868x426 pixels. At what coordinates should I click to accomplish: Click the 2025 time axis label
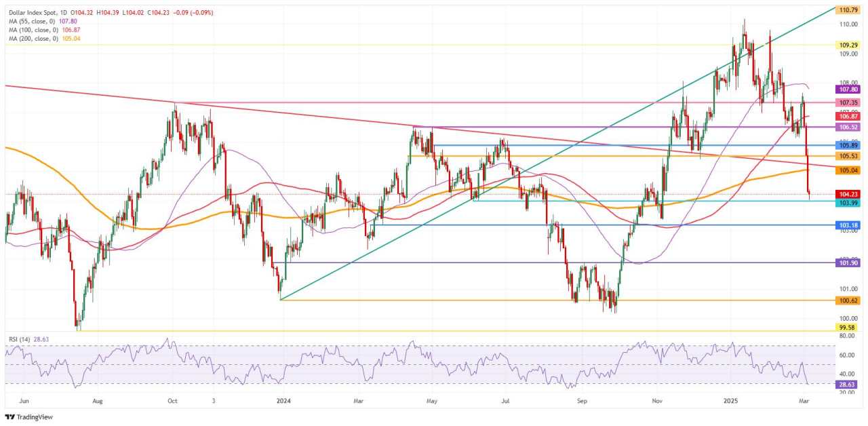click(x=731, y=401)
